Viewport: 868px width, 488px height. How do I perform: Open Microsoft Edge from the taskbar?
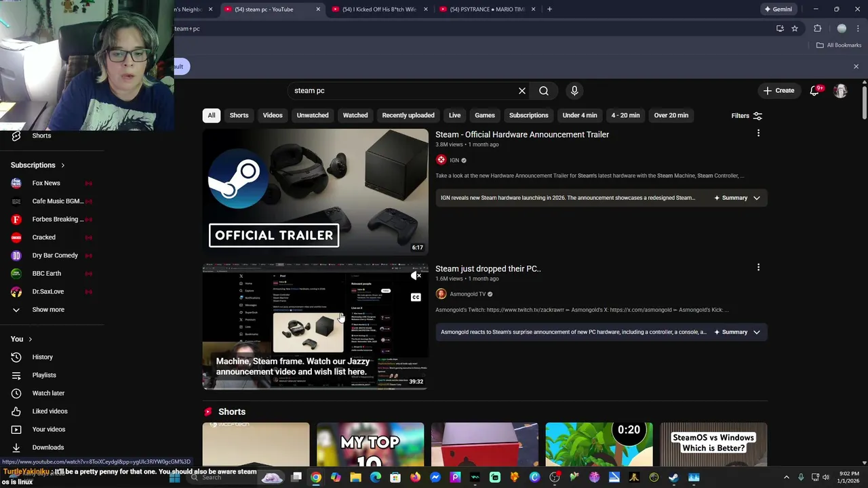pyautogui.click(x=376, y=477)
